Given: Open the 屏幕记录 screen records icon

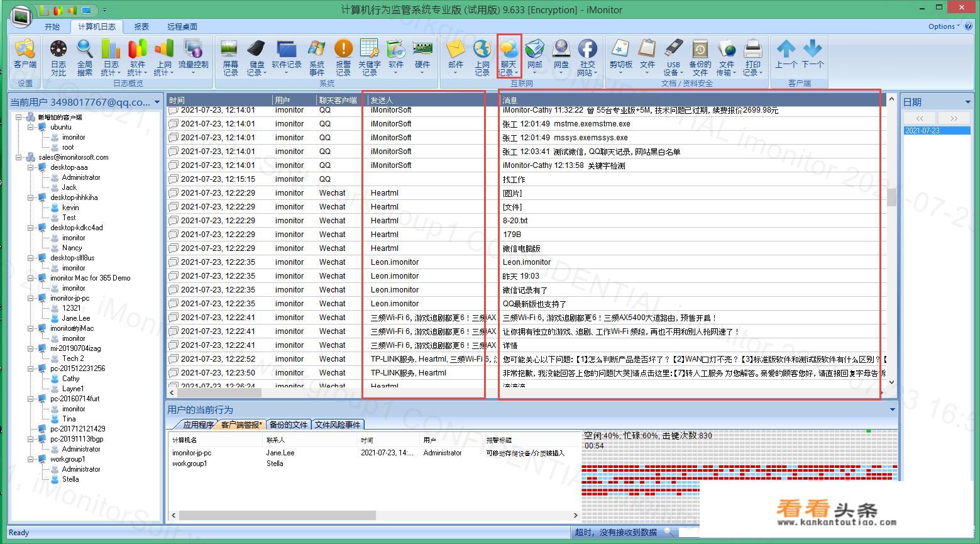Looking at the screenshot, I should tap(230, 57).
